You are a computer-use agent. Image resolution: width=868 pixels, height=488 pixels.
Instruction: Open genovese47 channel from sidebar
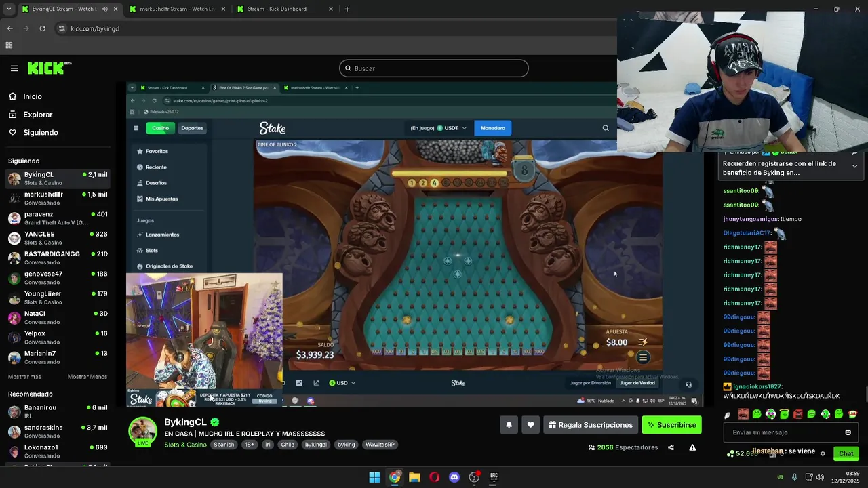pyautogui.click(x=58, y=278)
